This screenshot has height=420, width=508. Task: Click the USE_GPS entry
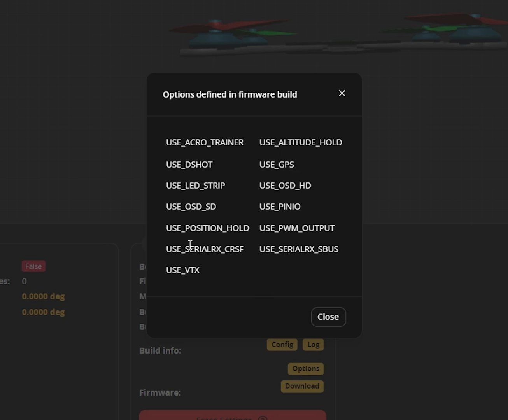(x=277, y=164)
